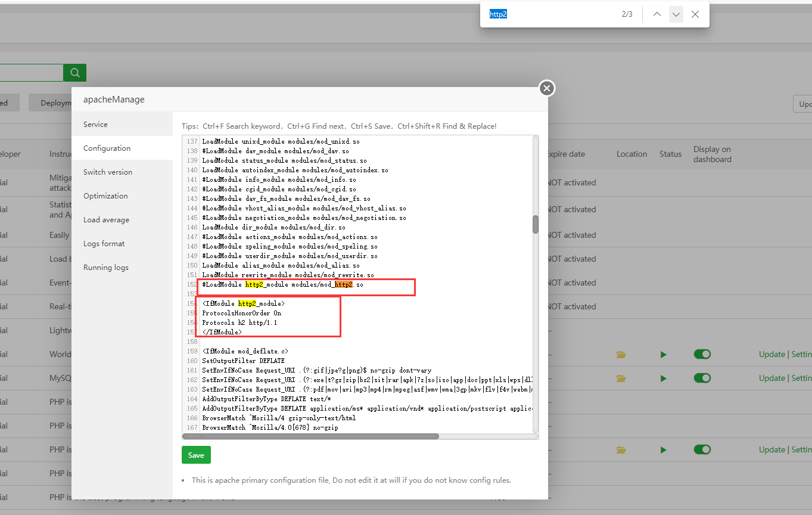The image size is (812, 515).
Task: Click the apacheManage dialog title
Action: pyautogui.click(x=114, y=100)
